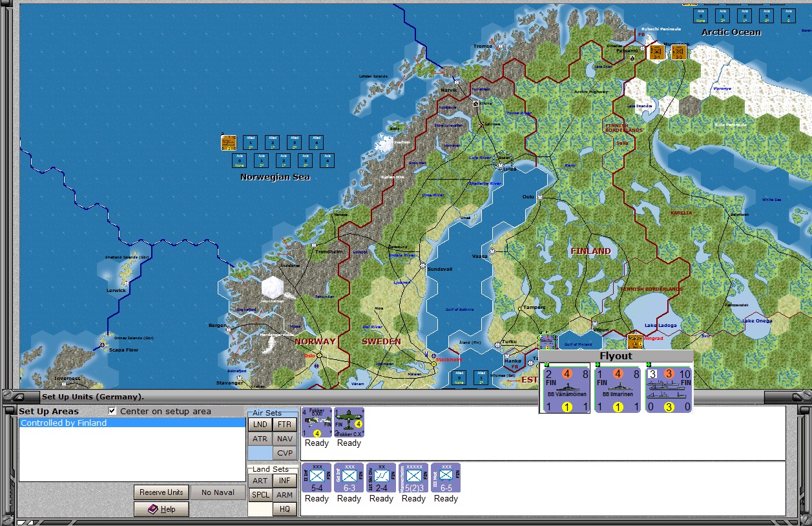Click Norwegian Sea Axis 2 sea box
The image size is (812, 526).
[x=284, y=161]
